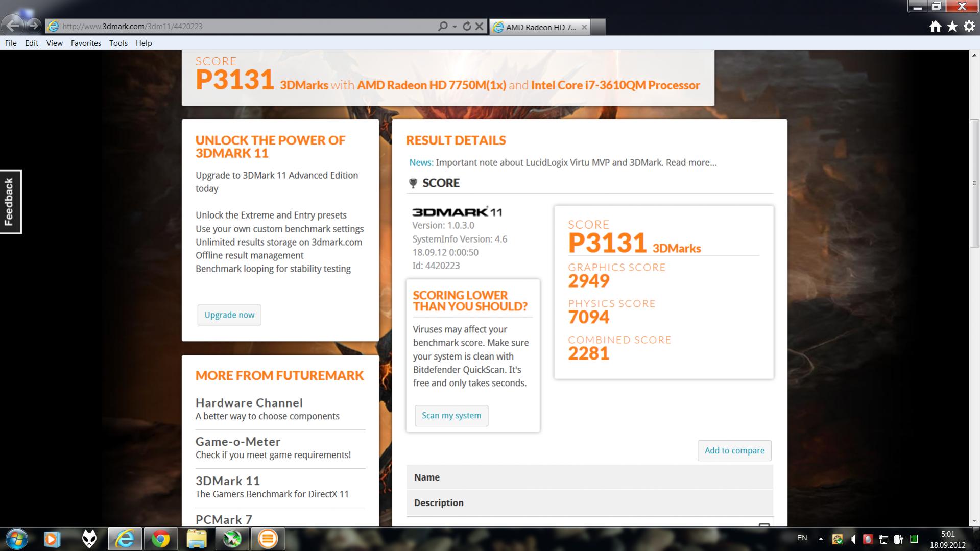Open the Game-o-Meter link
This screenshot has height=551, width=980.
click(238, 442)
